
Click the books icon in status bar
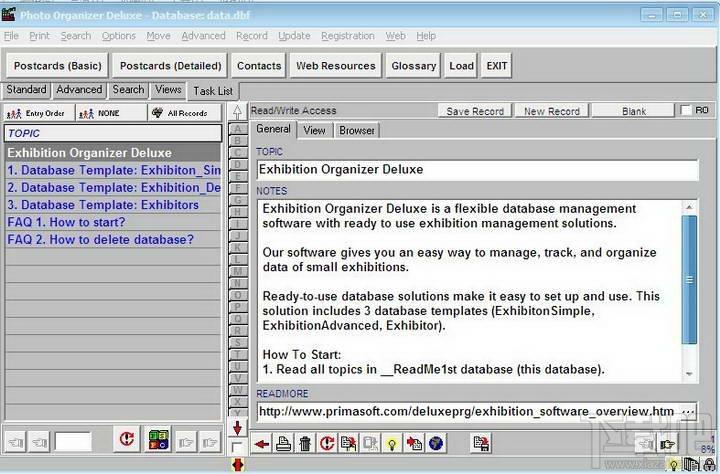tap(691, 465)
